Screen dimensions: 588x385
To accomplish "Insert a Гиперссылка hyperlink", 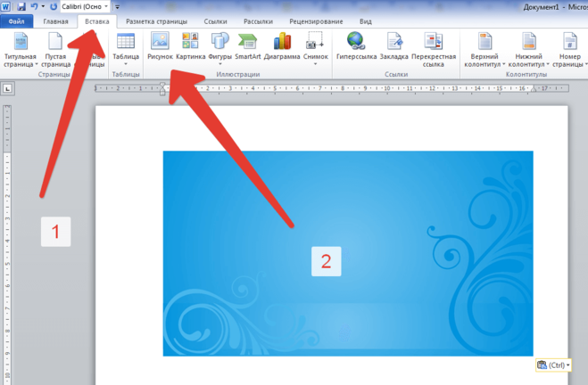I will click(x=356, y=46).
